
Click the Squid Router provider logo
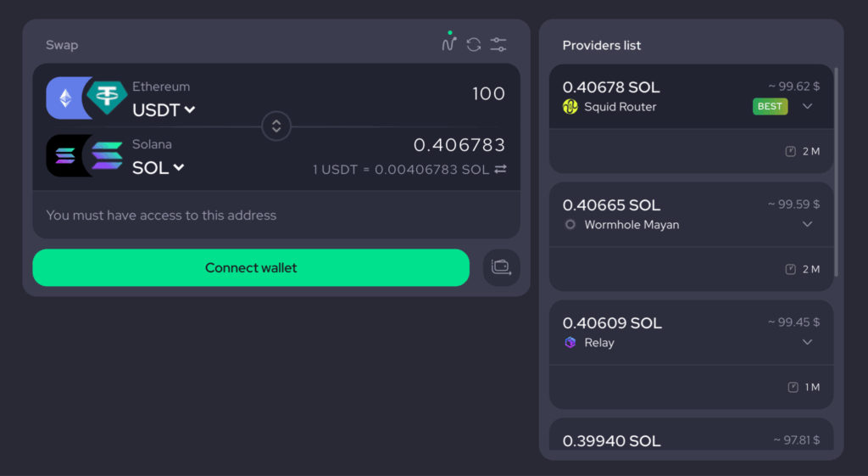click(x=570, y=106)
